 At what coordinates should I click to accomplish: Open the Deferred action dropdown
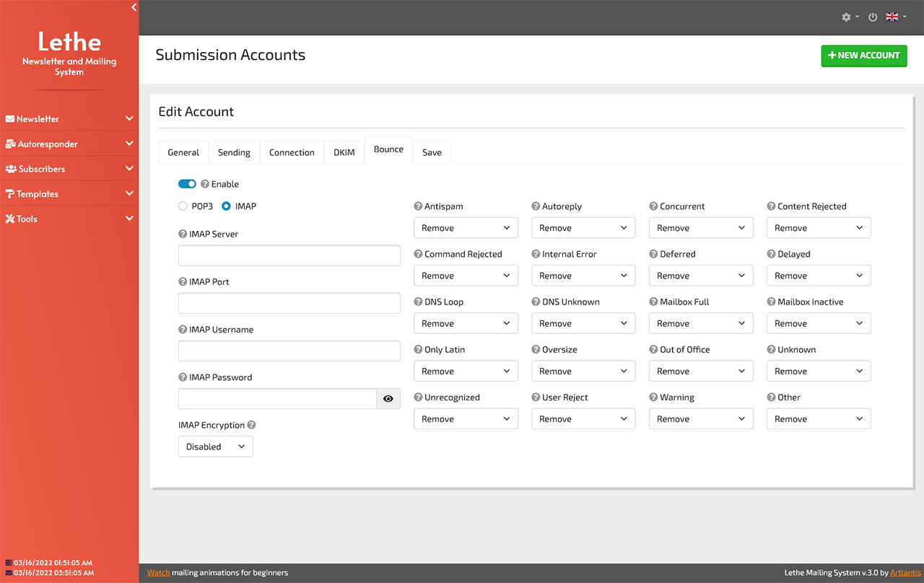click(x=701, y=276)
